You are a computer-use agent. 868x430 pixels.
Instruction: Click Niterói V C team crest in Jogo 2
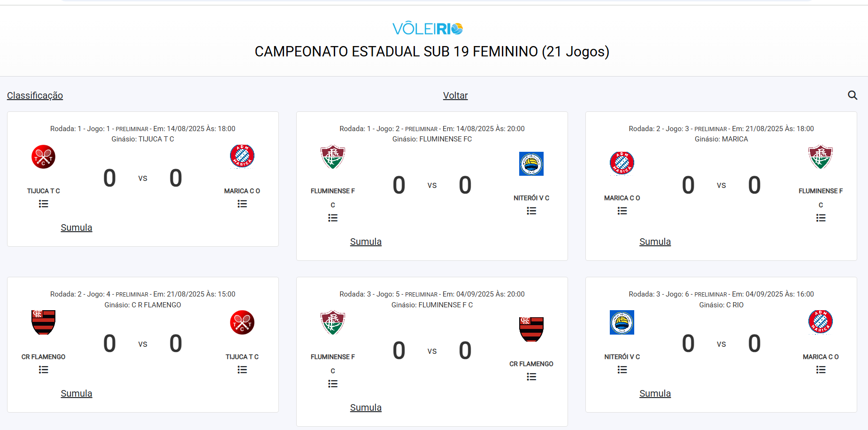(x=531, y=164)
